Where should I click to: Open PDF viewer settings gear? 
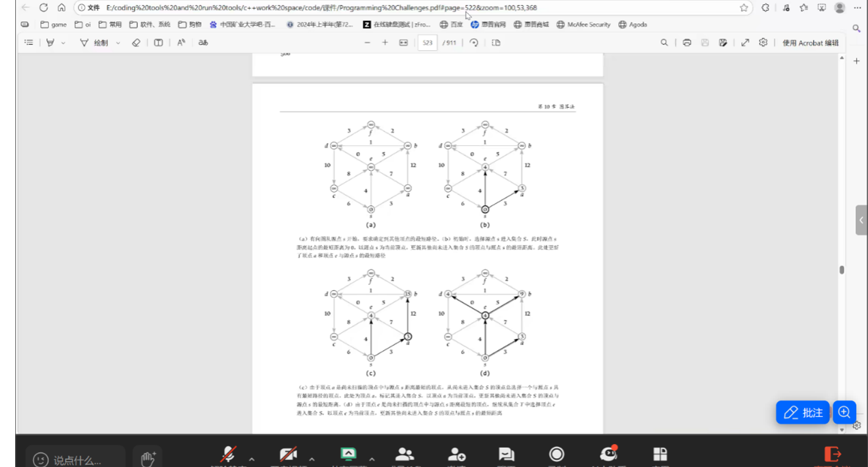pyautogui.click(x=763, y=43)
